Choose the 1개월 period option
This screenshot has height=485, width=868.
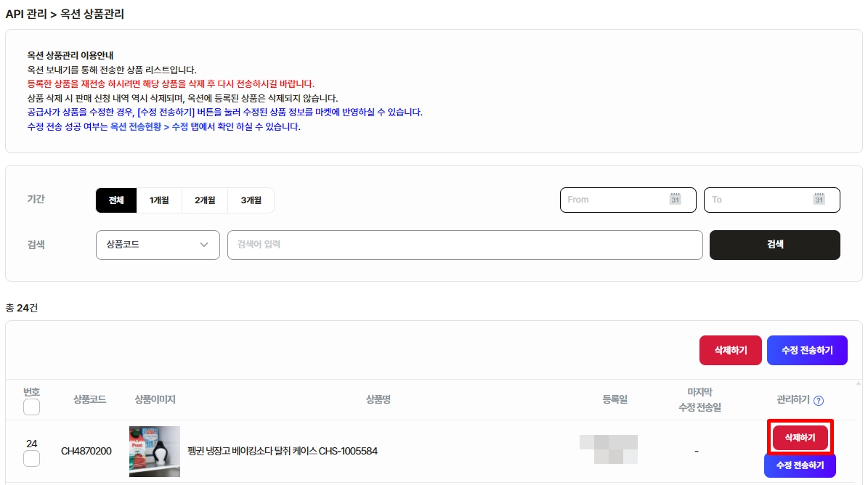pos(159,200)
